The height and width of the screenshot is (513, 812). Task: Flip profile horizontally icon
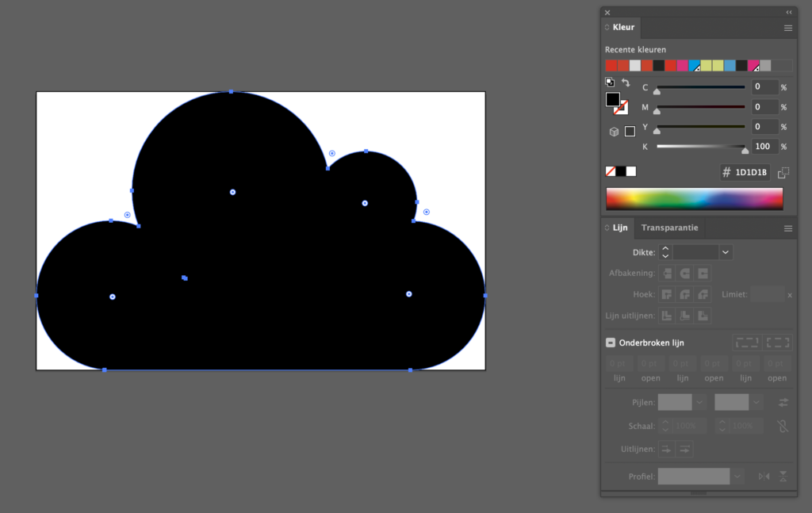click(764, 477)
